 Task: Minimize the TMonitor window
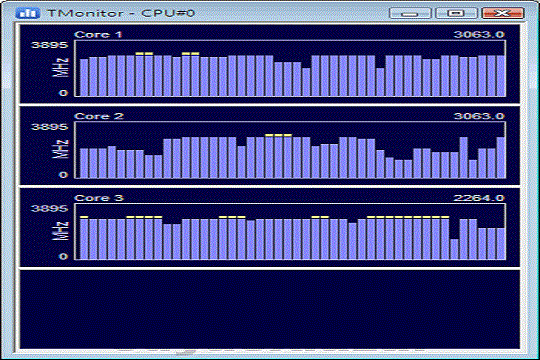point(410,13)
